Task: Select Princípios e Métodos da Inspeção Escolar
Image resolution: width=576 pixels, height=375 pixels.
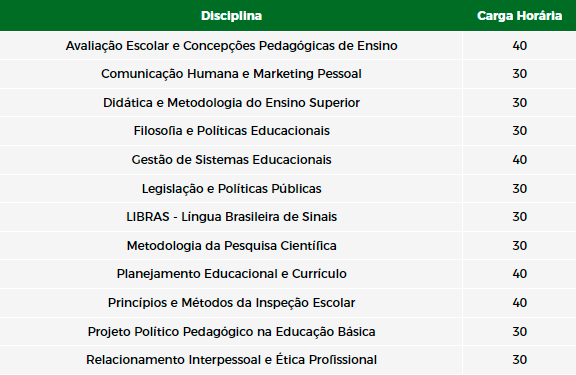Action: point(231,303)
